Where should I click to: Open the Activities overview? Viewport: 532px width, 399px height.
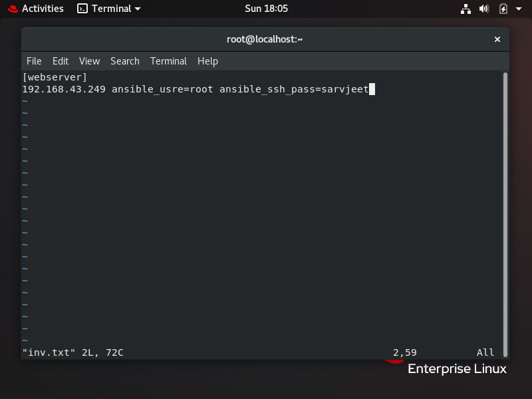tap(36, 9)
